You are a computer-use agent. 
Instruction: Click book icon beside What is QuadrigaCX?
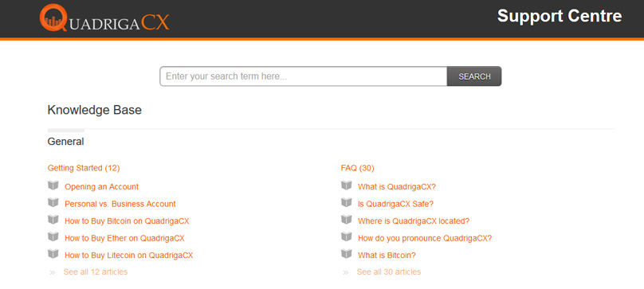[346, 186]
